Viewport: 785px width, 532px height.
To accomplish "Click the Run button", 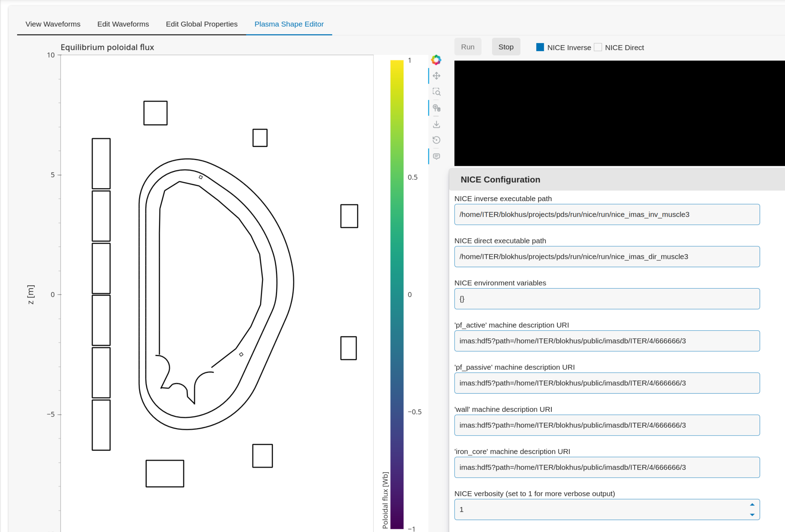I will [468, 47].
